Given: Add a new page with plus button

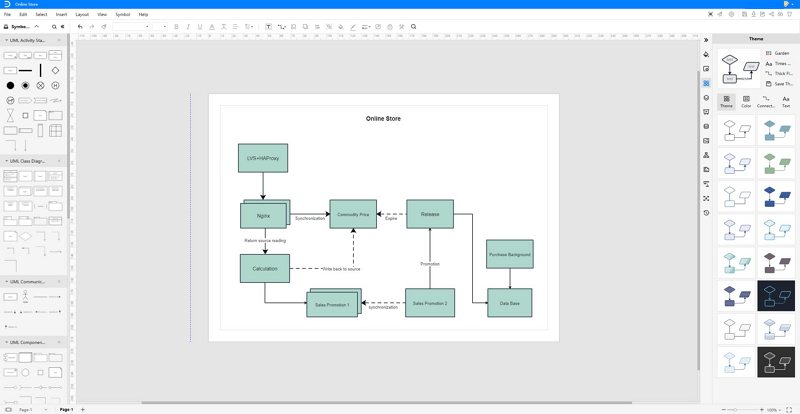Looking at the screenshot, I should click(83, 409).
